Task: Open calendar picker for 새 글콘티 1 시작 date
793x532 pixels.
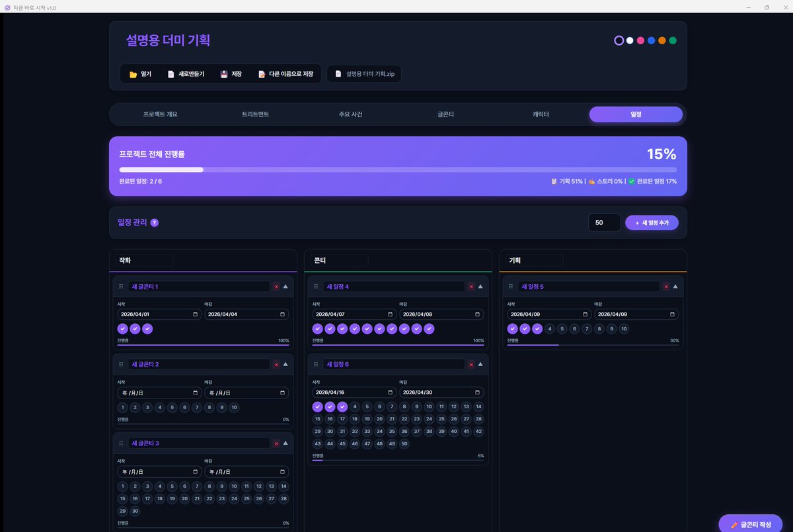Action: [x=196, y=315]
